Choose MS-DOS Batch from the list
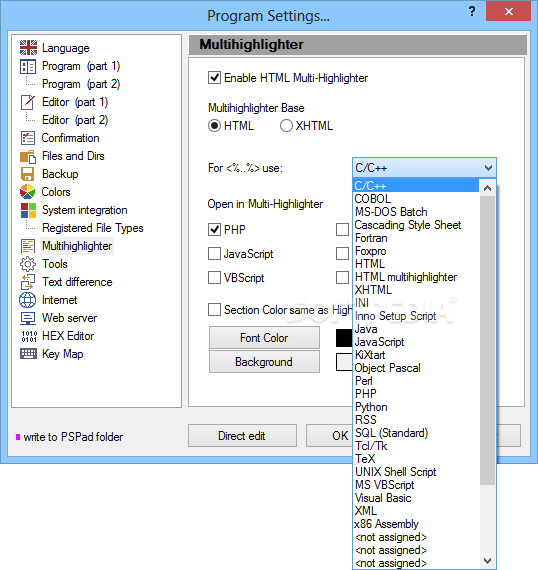The height and width of the screenshot is (570, 538). click(416, 212)
